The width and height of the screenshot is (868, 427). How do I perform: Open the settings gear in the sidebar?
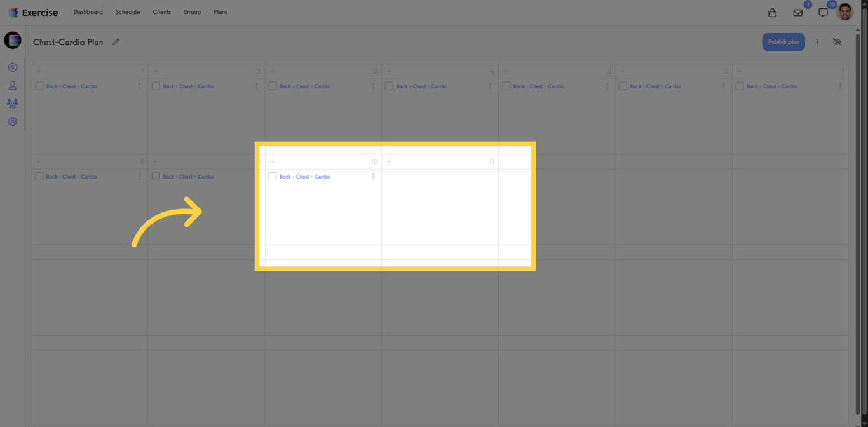point(12,121)
